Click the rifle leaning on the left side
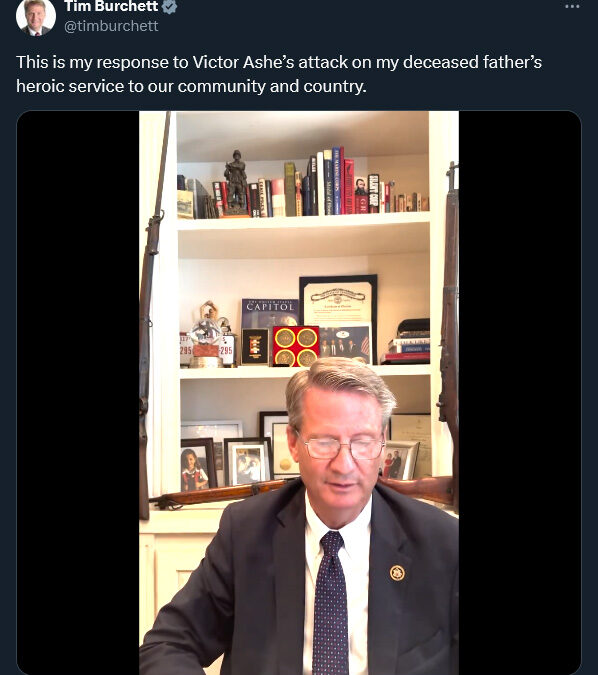This screenshot has height=675, width=598. click(x=151, y=314)
